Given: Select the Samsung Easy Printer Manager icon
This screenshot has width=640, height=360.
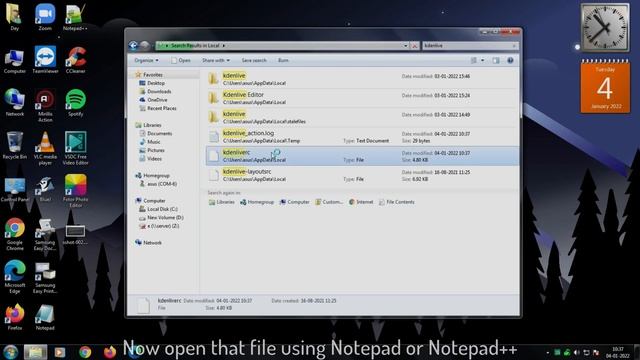Looking at the screenshot, I should (x=45, y=277).
